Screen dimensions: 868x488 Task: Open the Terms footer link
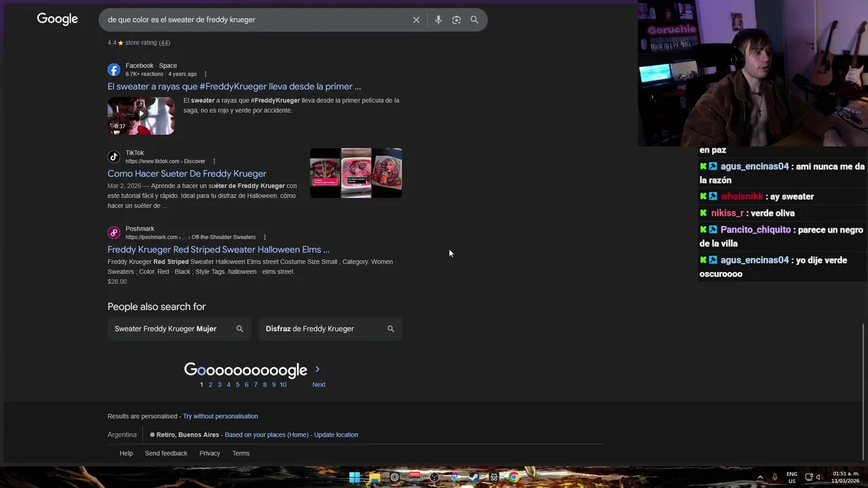tap(241, 453)
